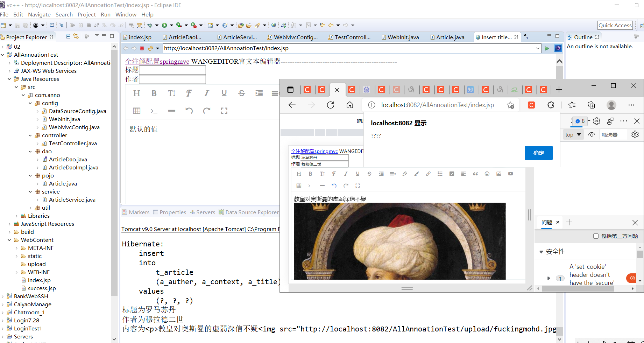Image resolution: width=644 pixels, height=343 pixels.
Task: Click the 标题 title input field
Action: pos(172,70)
